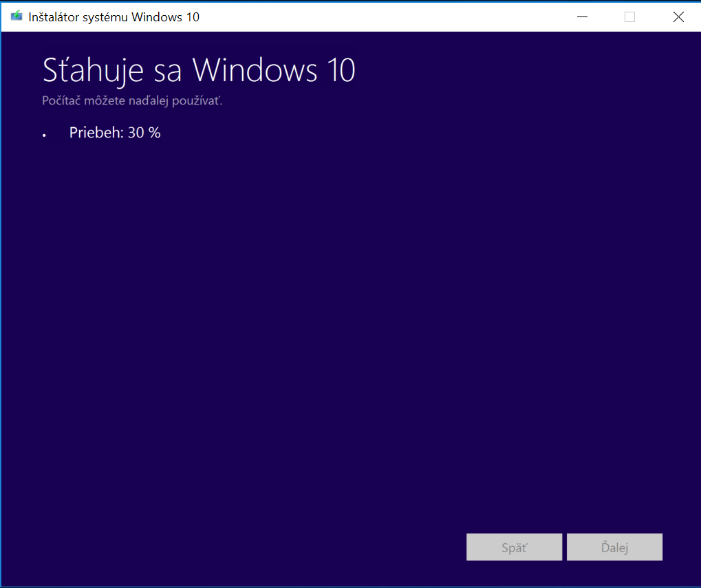Click the 'Sťahuje sa Windows 10' heading
The width and height of the screenshot is (701, 588).
pyautogui.click(x=199, y=71)
